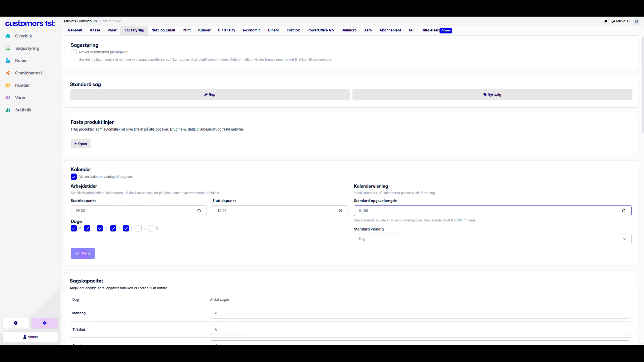
Task: Click the logout arrow icon beside Mikkel H
Action: coord(613,21)
